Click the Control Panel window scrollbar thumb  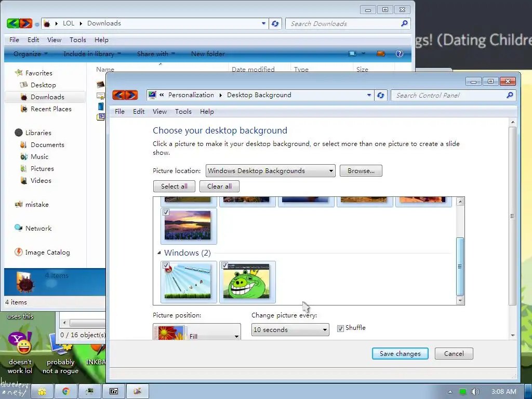click(x=512, y=216)
